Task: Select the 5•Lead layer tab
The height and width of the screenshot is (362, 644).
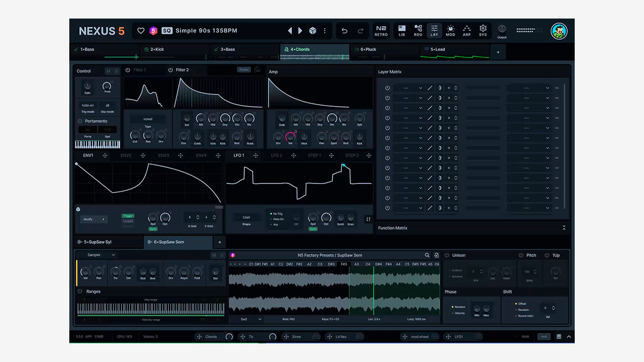Action: (455, 51)
